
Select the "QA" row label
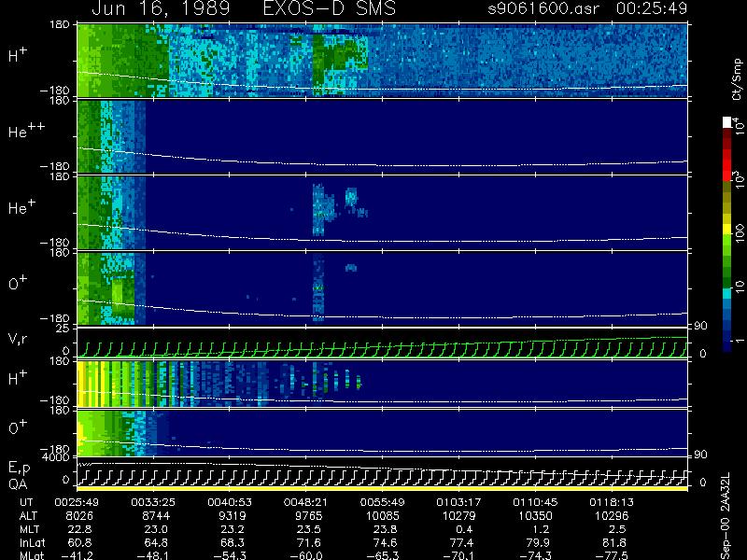tap(18, 483)
